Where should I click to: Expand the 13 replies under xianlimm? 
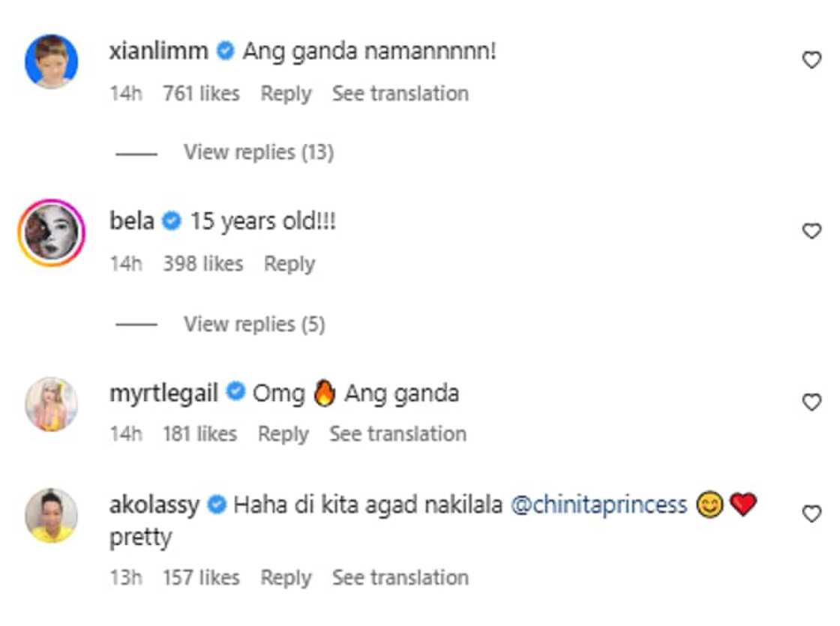[x=258, y=152]
